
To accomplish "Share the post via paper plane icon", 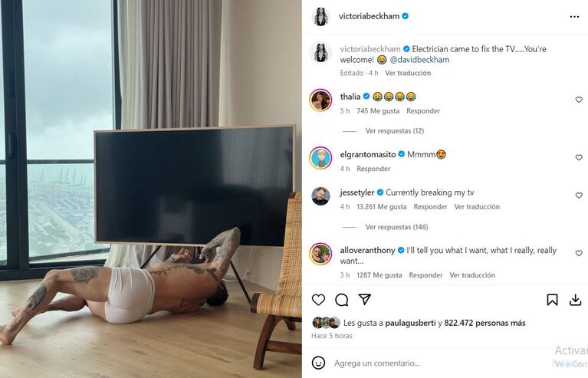I will 364,299.
